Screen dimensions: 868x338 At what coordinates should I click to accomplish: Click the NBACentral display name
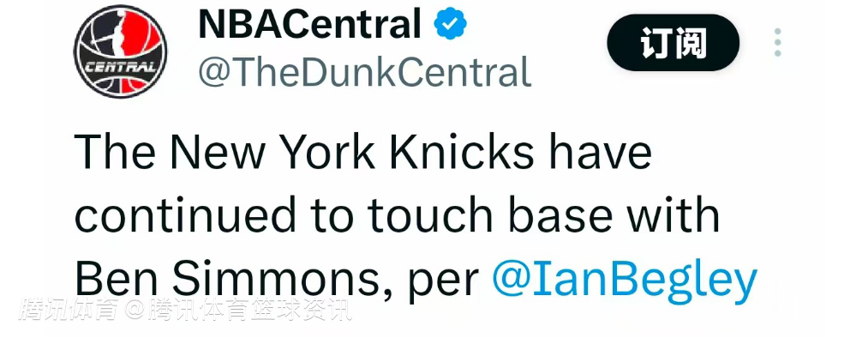[x=310, y=24]
